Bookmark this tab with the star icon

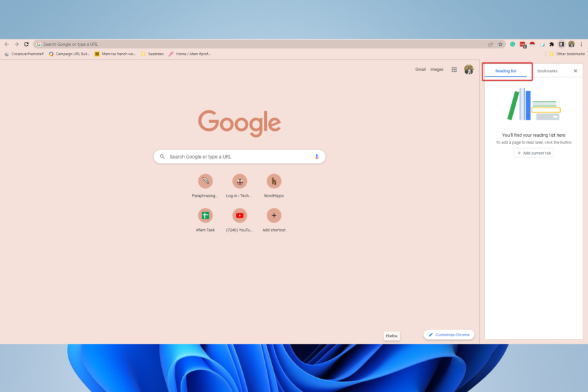pyautogui.click(x=500, y=45)
